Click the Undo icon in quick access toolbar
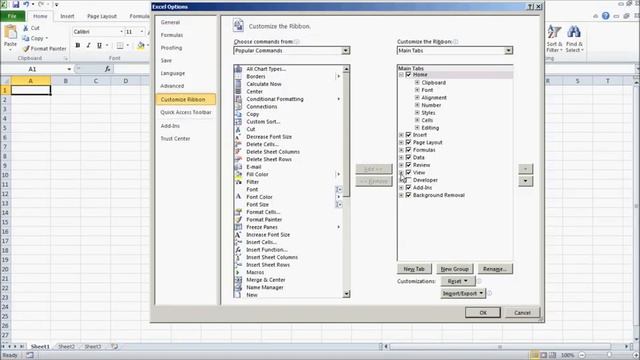The width and height of the screenshot is (640, 360). [x=27, y=4]
